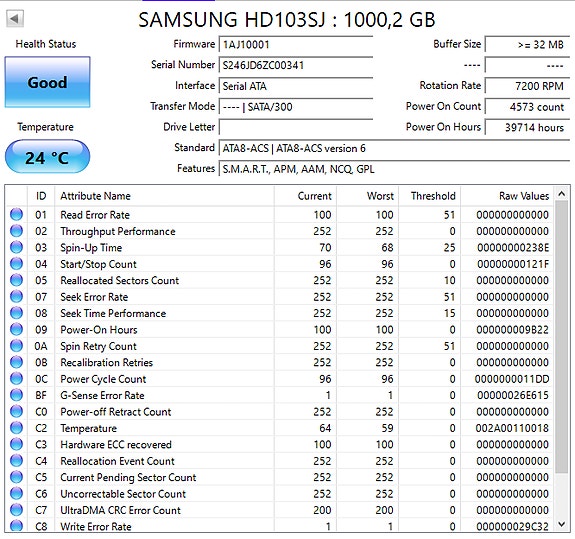Click status circle for UltraDMA CRC Error Count
The image size is (575, 539).
(x=16, y=510)
